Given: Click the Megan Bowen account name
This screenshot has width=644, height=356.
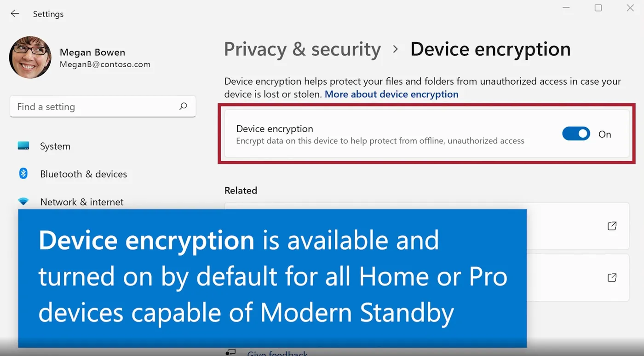Looking at the screenshot, I should coord(92,53).
